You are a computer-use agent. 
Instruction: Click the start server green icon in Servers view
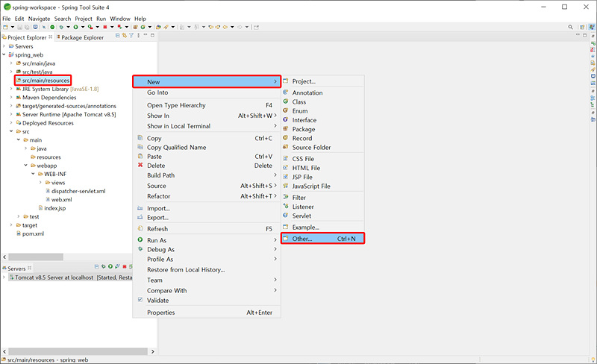[110, 266]
